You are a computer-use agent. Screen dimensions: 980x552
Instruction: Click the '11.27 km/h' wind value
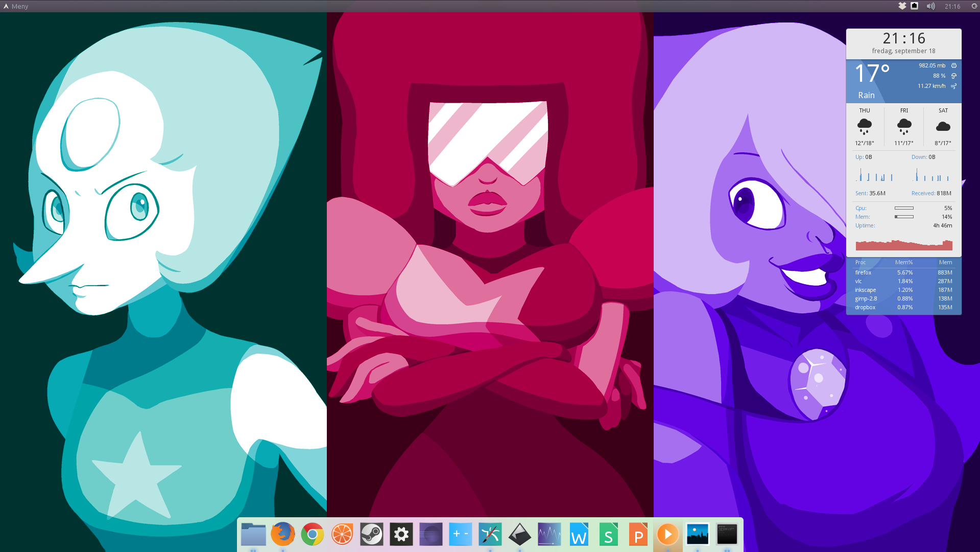(x=931, y=86)
